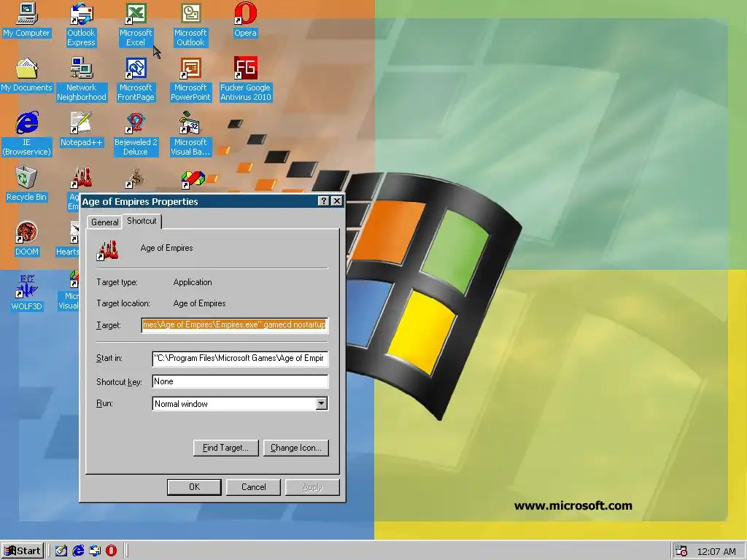Open the Start menu
Screen dimensions: 747x560
pos(23,551)
